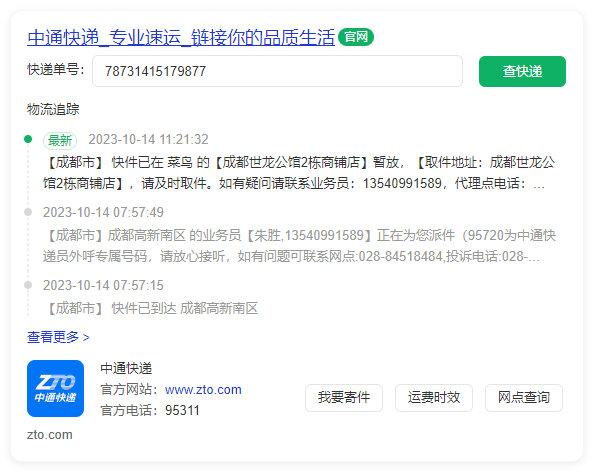Viewport: 597px width, 476px height.
Task: Click the 我要寄件 button
Action: [x=344, y=398]
